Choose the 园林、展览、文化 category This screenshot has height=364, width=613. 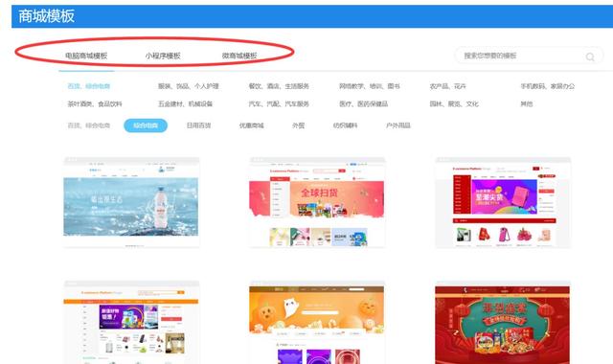(x=454, y=104)
